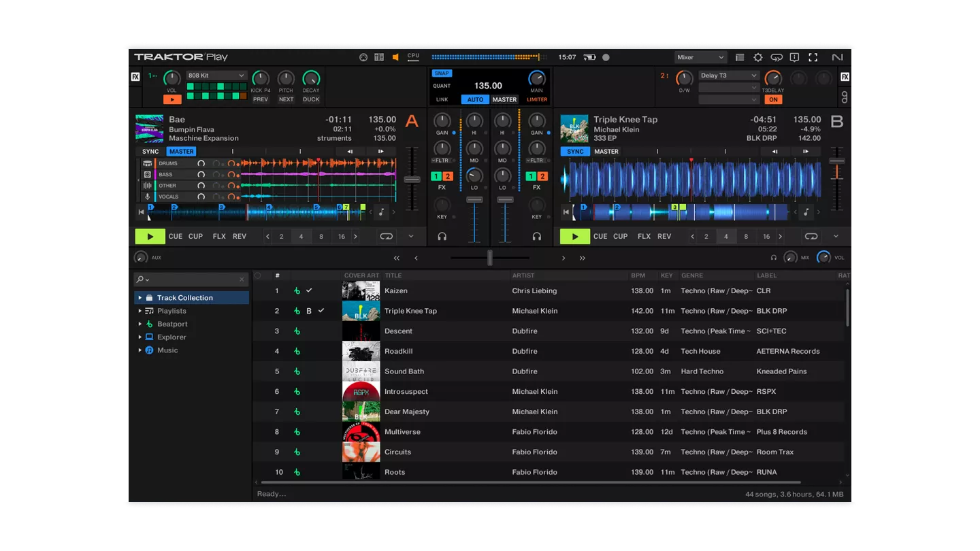Viewport: 980px width, 551px height.
Task: Toggle the audio speaker icon in header
Action: (x=395, y=58)
